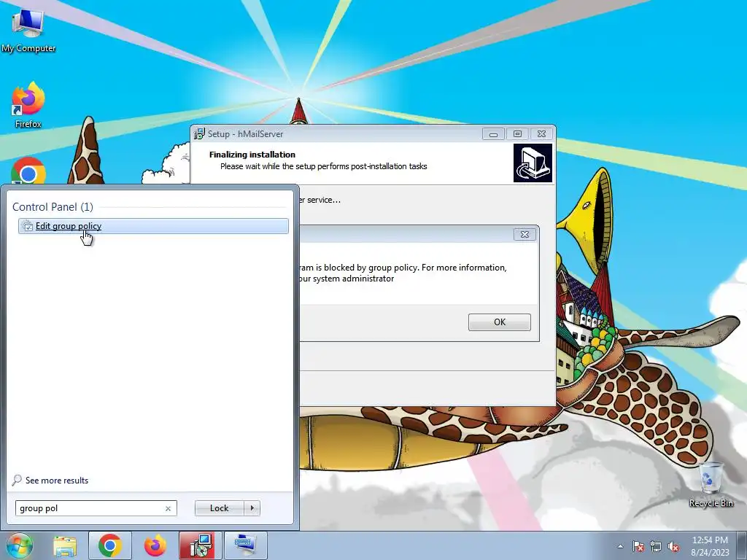This screenshot has width=747, height=560.
Task: Close the hMailServer Setup window
Action: pyautogui.click(x=542, y=134)
